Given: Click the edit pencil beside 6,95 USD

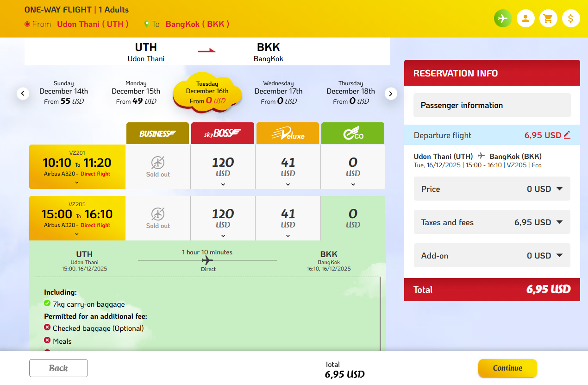Looking at the screenshot, I should point(567,135).
